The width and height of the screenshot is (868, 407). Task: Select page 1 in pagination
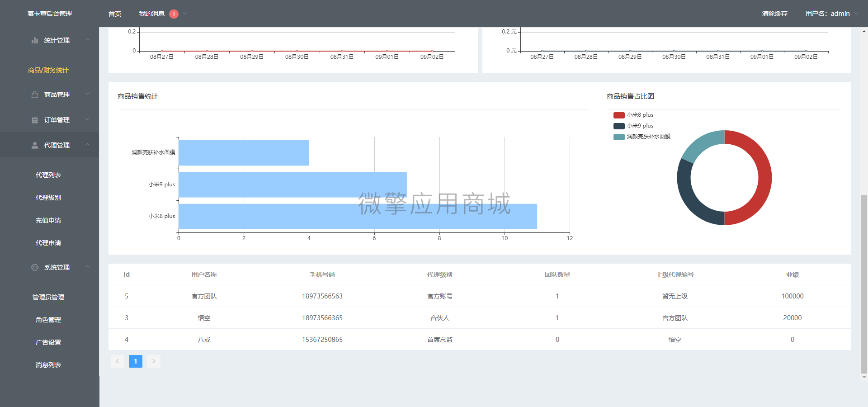[x=136, y=361]
